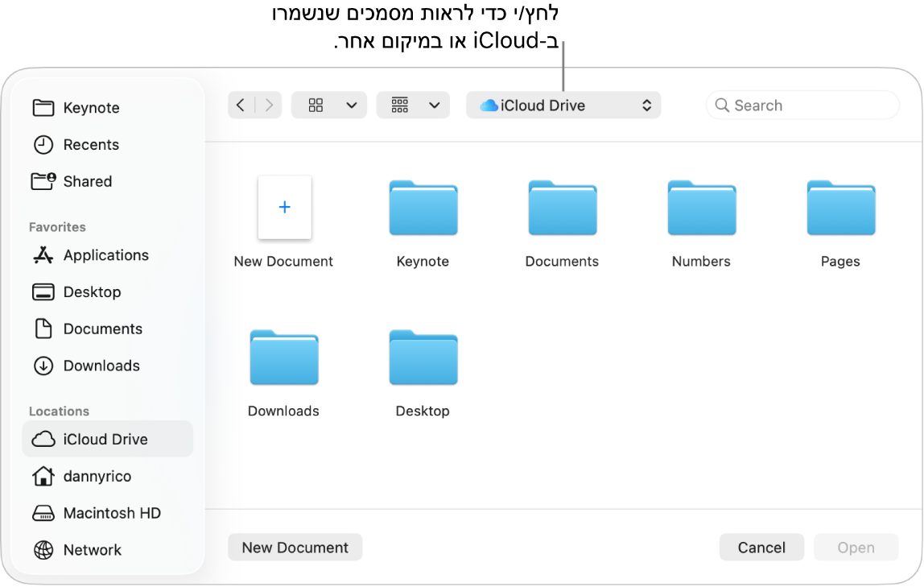
Task: Select the Numbers folder
Action: [x=702, y=208]
